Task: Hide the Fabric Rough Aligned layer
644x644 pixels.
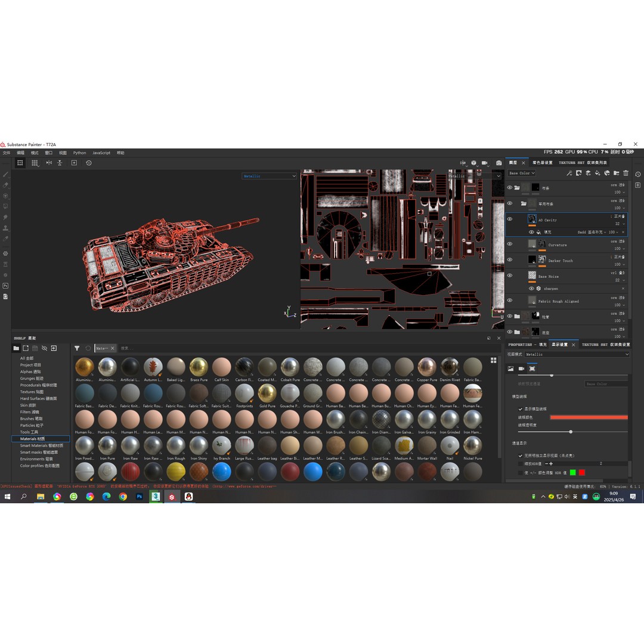Action: tap(510, 300)
